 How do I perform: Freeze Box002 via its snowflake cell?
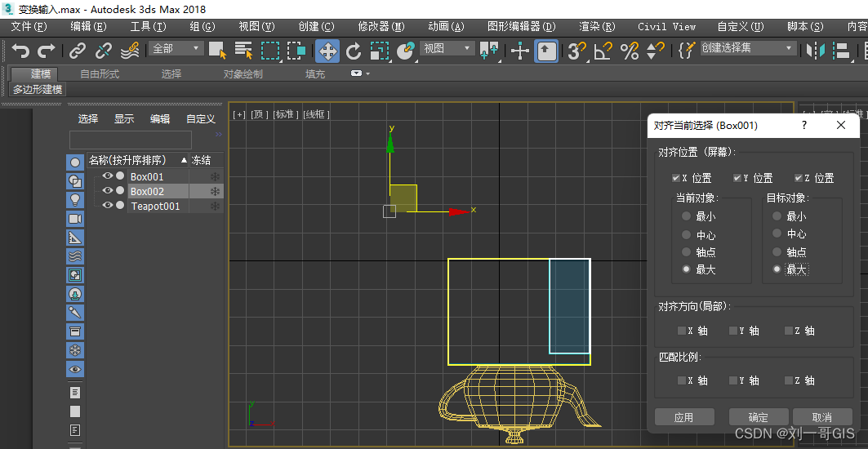(215, 191)
